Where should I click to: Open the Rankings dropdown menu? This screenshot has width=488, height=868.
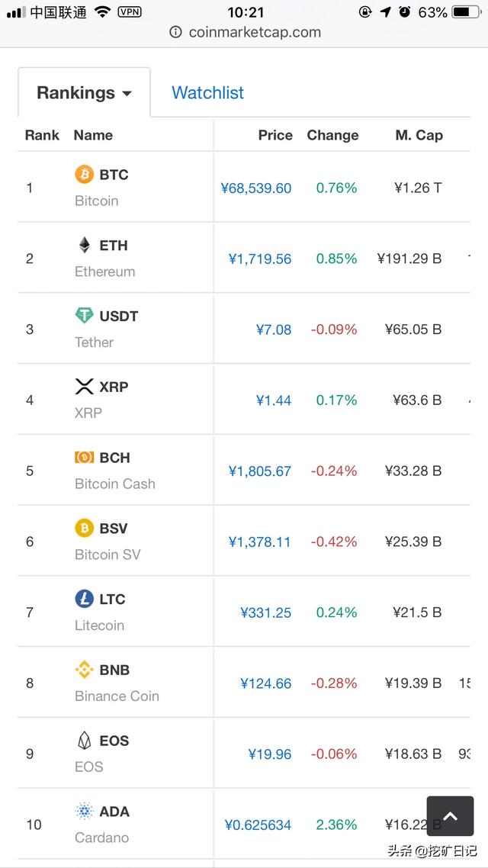tap(84, 93)
